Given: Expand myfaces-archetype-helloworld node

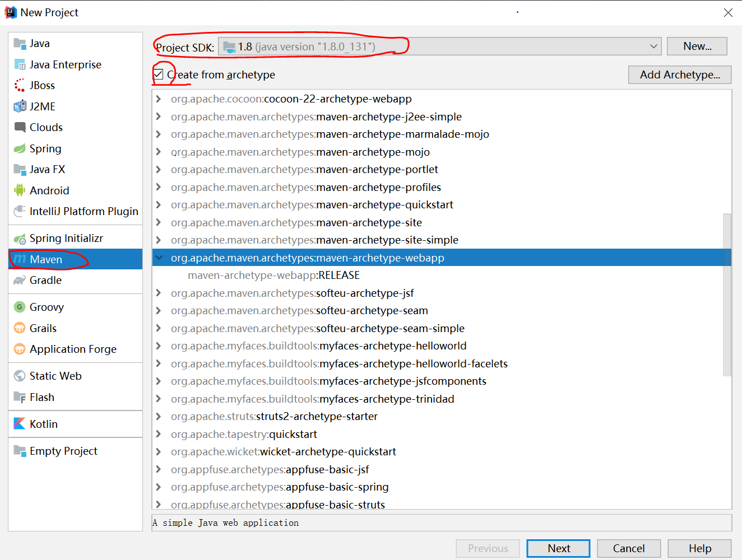Looking at the screenshot, I should [159, 346].
